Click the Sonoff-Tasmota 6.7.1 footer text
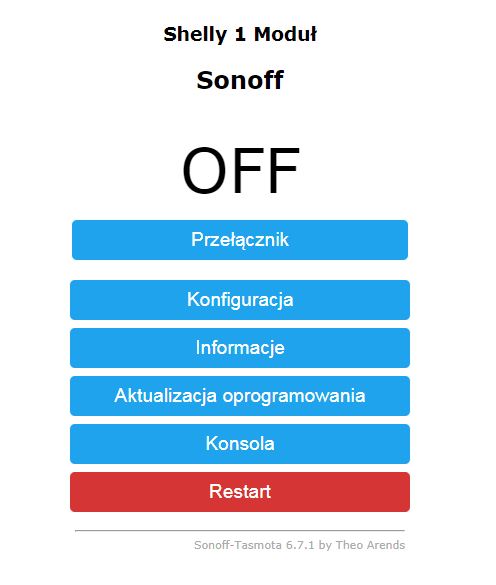 tap(254, 545)
